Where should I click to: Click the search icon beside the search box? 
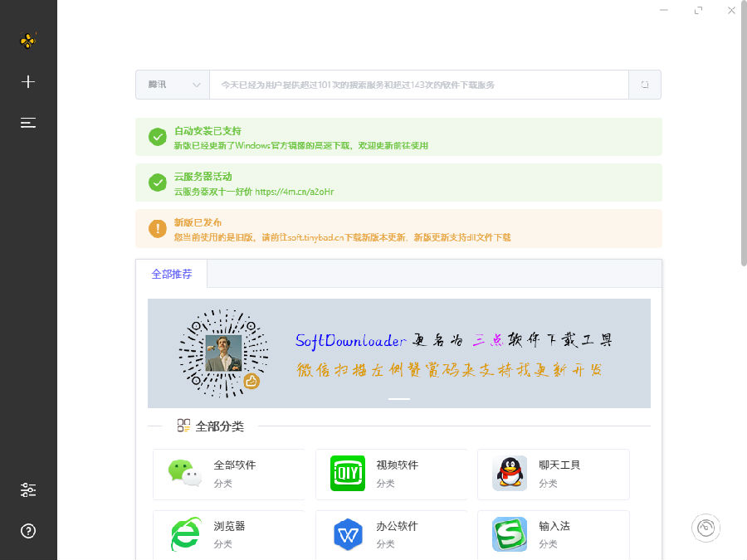click(645, 85)
